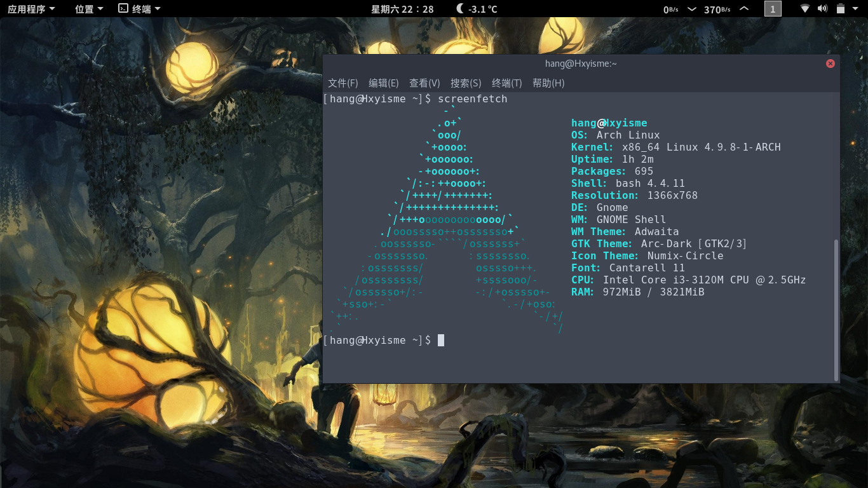Viewport: 868px width, 488px height.
Task: Click the cyan hang@Hxyisme header above OS line
Action: point(609,123)
